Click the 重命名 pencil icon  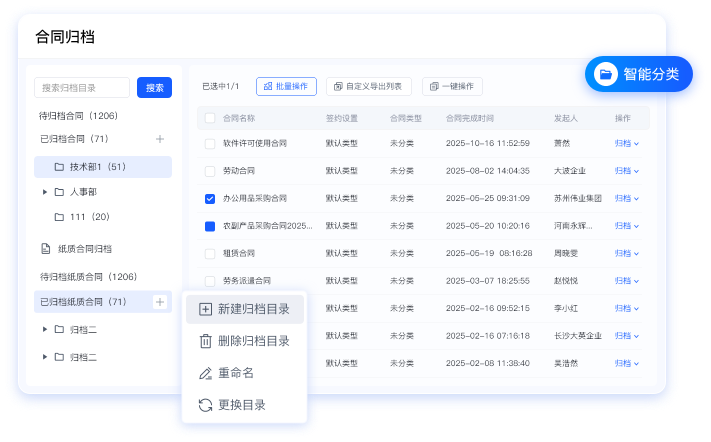(205, 373)
